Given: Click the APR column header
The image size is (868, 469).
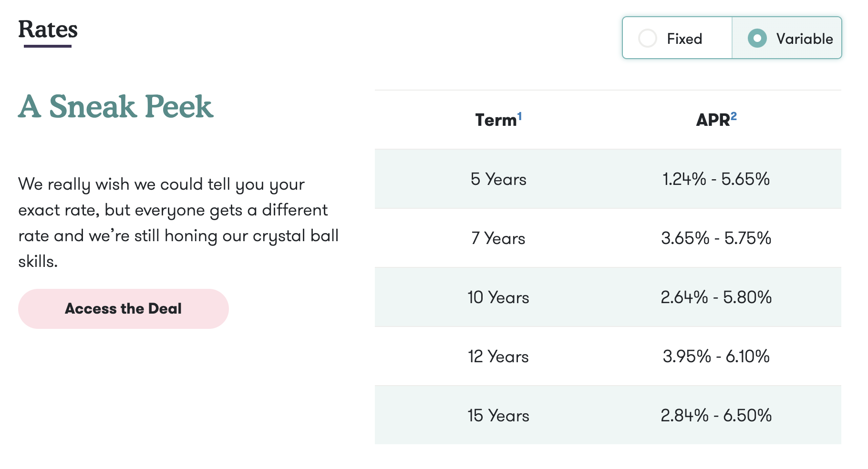Looking at the screenshot, I should (x=713, y=120).
